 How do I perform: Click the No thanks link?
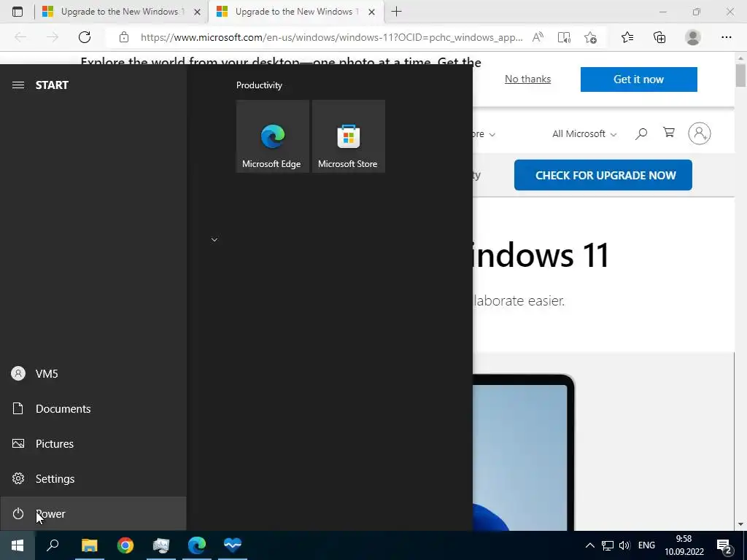click(528, 79)
